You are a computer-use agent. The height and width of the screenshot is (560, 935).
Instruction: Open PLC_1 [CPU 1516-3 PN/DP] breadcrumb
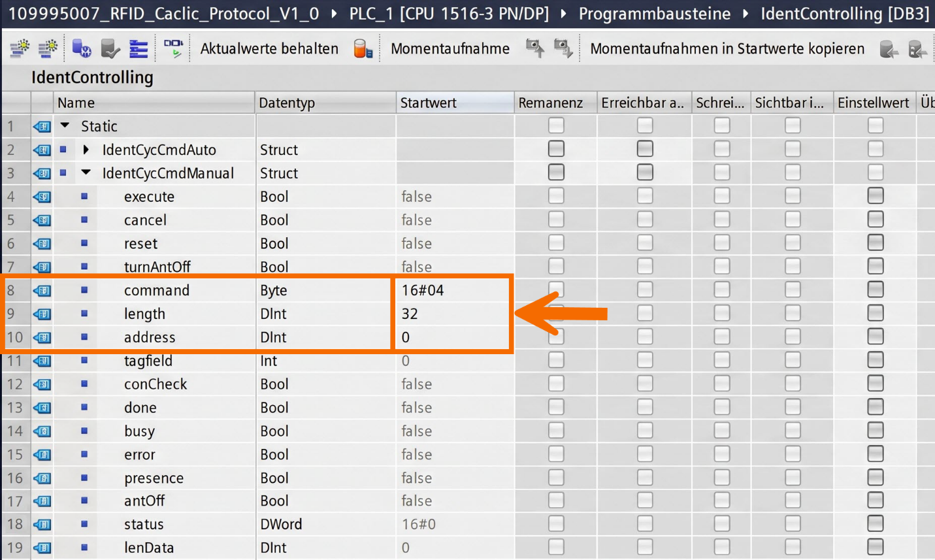(449, 14)
